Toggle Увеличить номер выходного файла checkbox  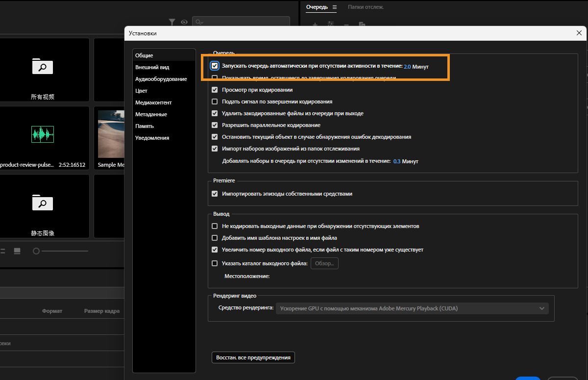point(215,250)
